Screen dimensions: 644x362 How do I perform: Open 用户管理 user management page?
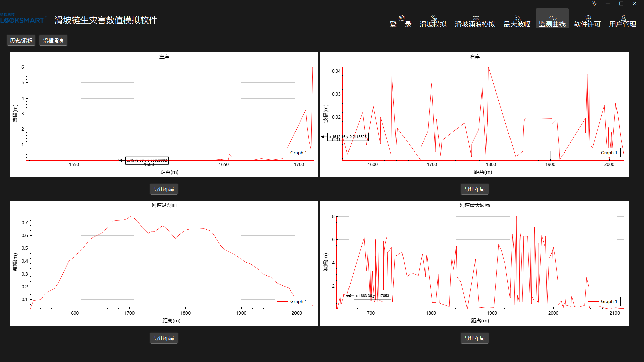pyautogui.click(x=623, y=21)
